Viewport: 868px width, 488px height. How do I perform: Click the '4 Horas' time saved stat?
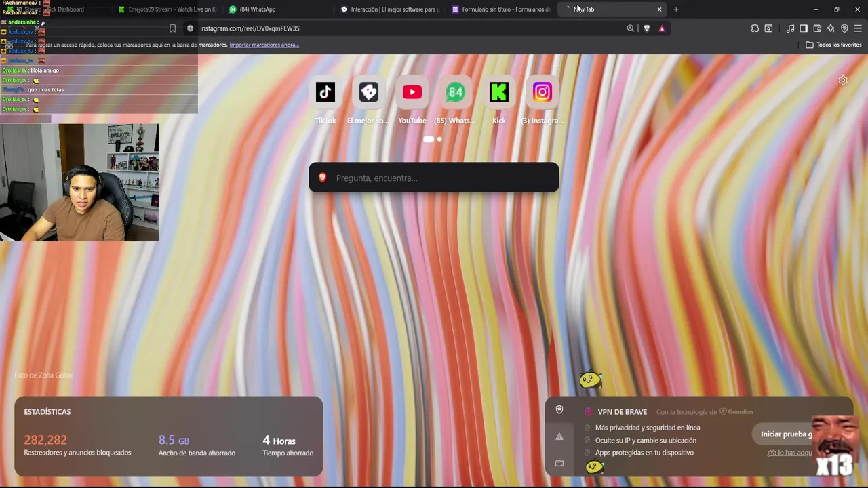pos(279,440)
